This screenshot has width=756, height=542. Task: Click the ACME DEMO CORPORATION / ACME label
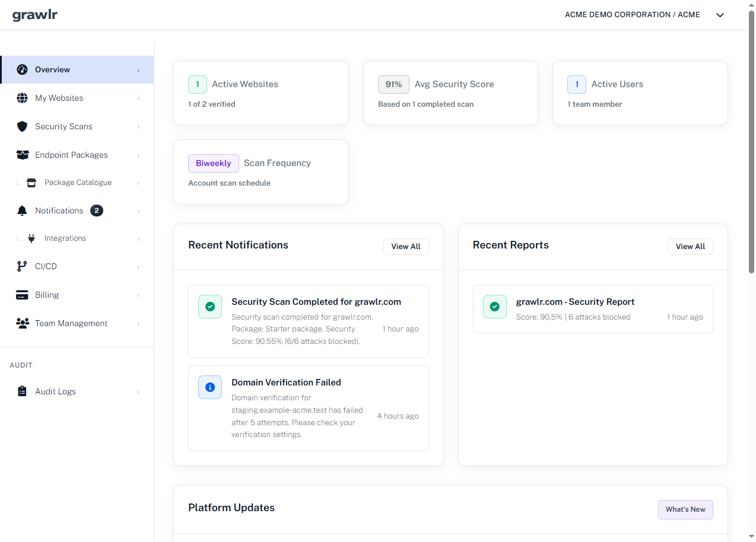(633, 15)
